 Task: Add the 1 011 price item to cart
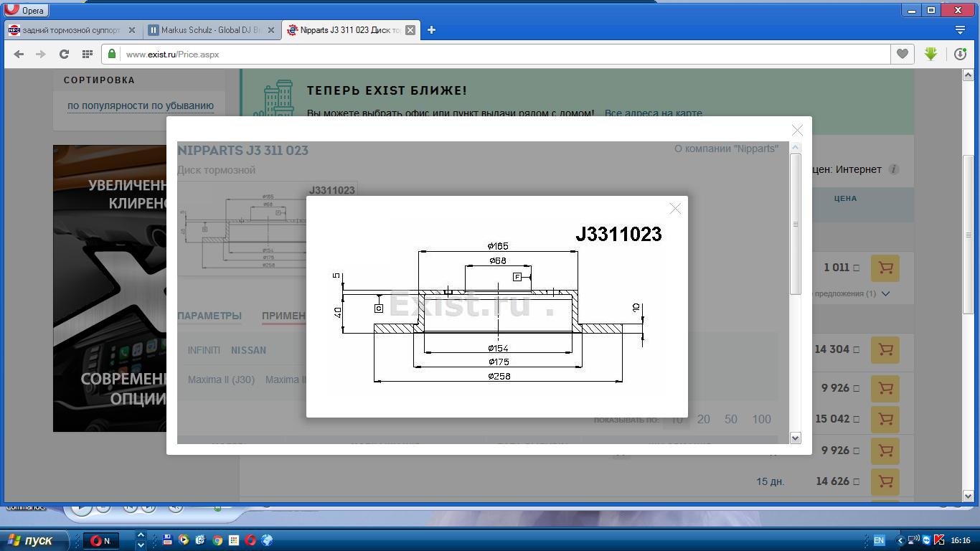885,268
